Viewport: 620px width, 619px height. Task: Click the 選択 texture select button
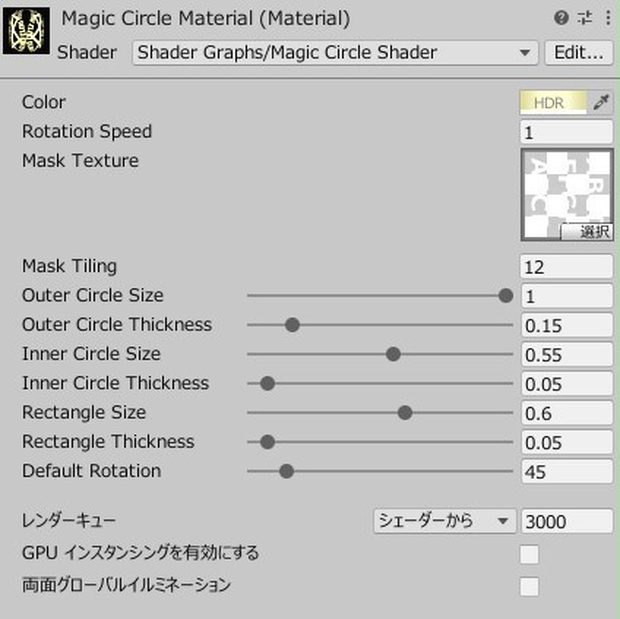point(587,232)
